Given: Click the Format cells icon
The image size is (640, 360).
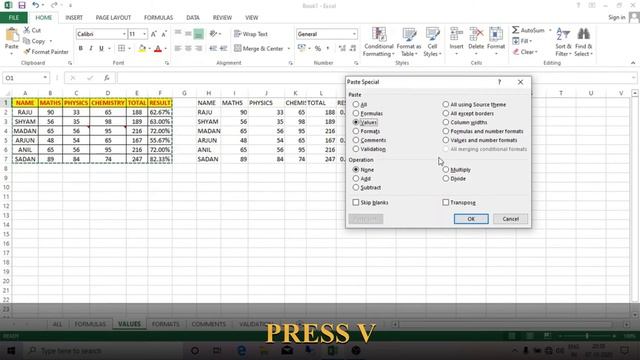Looking at the screenshot, I should (496, 34).
